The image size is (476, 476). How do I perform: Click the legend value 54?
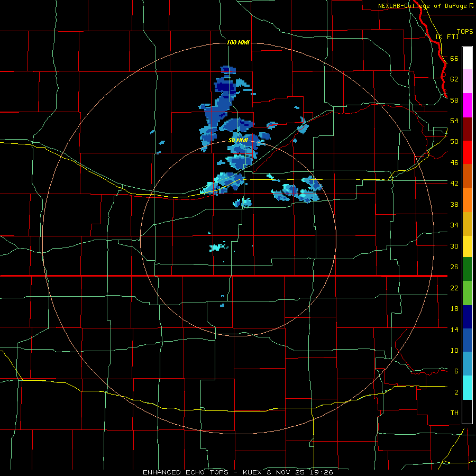pyautogui.click(x=454, y=121)
